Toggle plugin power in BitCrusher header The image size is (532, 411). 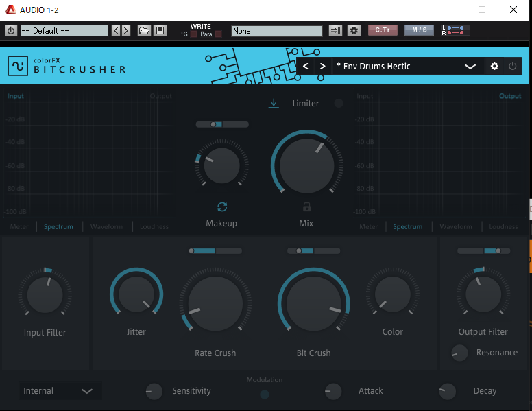point(513,67)
